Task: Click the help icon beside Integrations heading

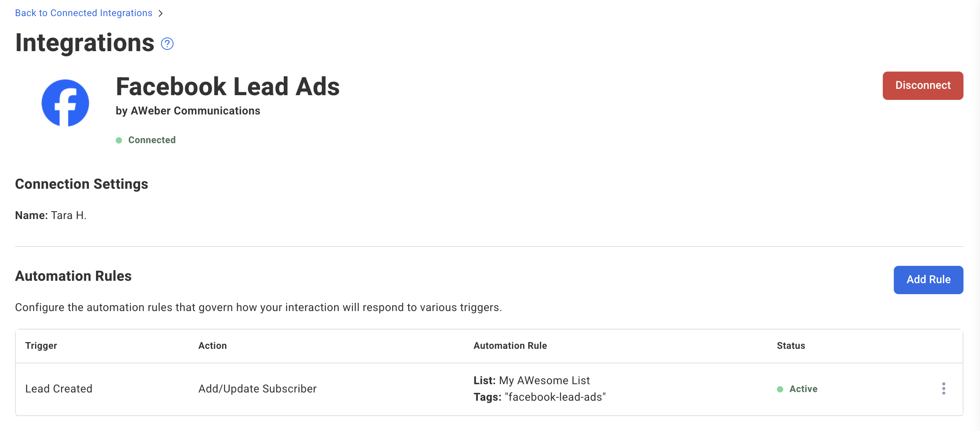Action: pos(167,44)
